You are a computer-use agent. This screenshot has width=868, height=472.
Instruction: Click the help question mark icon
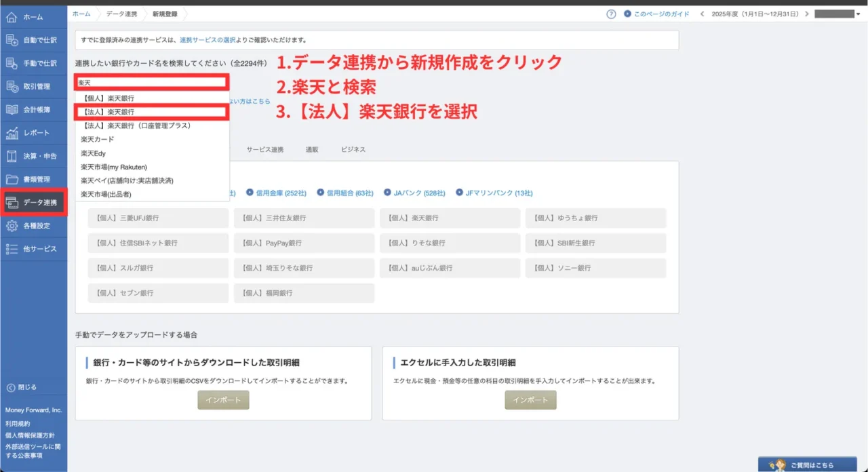coord(611,14)
